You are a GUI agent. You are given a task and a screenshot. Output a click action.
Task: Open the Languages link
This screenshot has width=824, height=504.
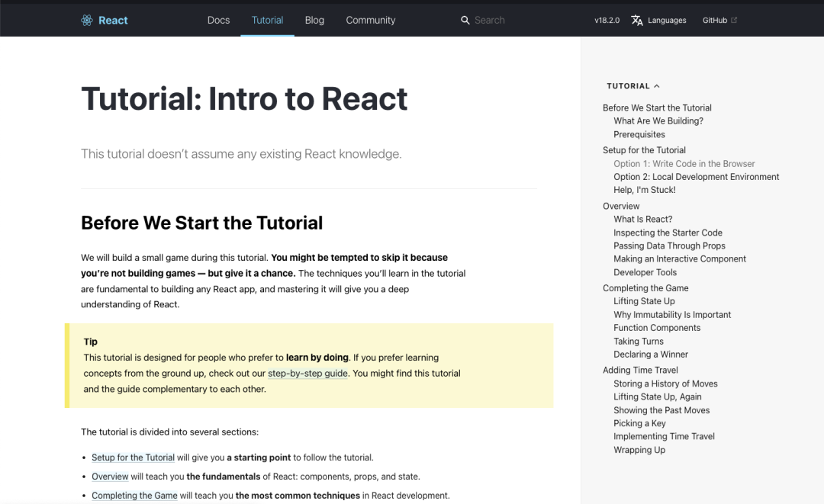667,20
